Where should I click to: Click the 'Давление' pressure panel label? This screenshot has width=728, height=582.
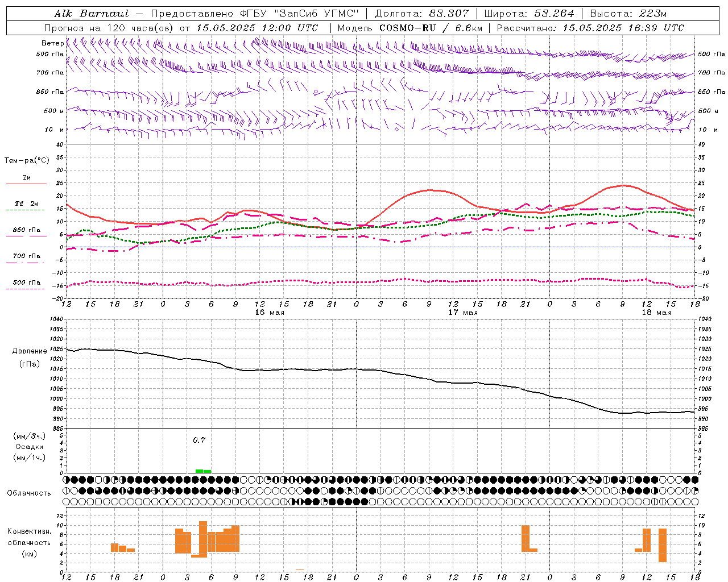tap(30, 351)
